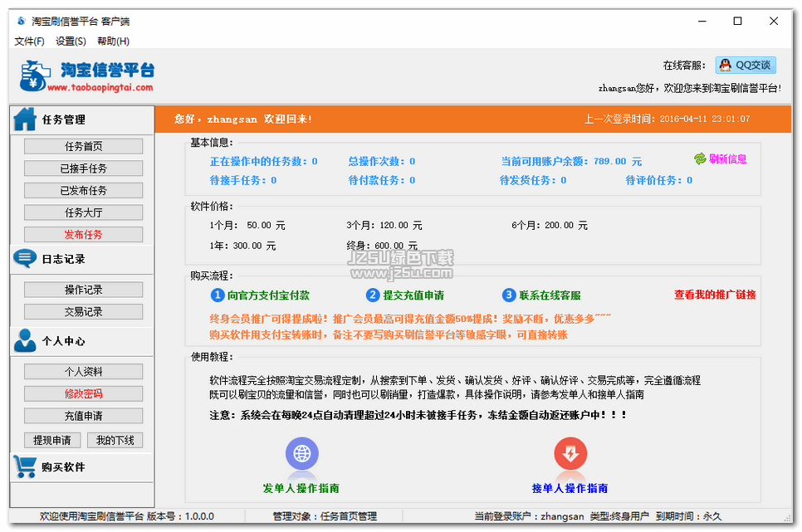Click the house icon beside 任务管理
The width and height of the screenshot is (802, 532).
click(25, 120)
